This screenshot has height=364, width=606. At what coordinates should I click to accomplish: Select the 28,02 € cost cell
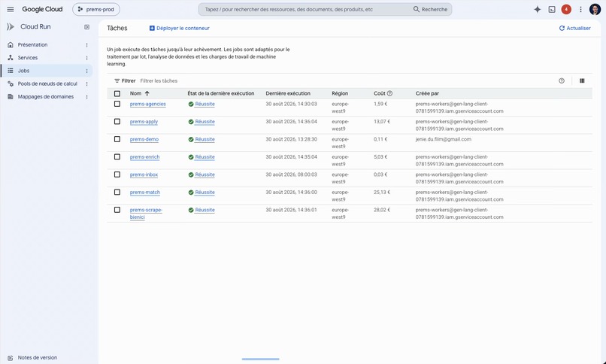point(382,210)
